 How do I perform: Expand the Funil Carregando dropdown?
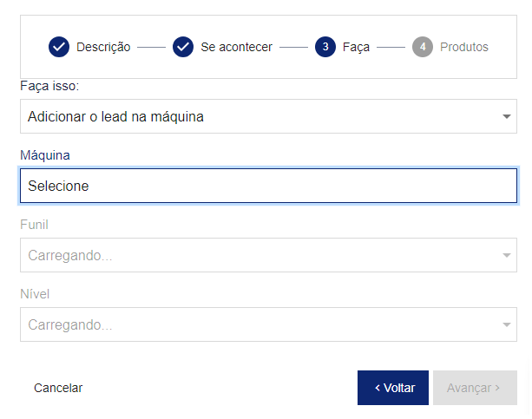pos(268,255)
